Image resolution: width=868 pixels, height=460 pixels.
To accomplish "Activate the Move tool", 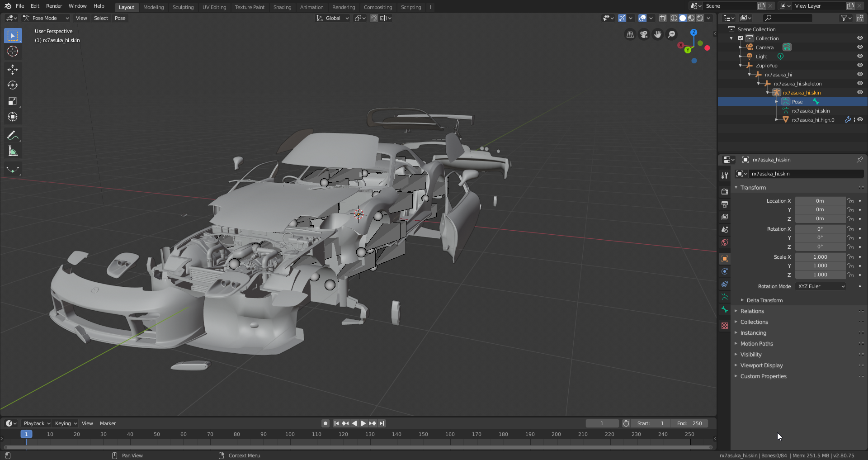I will coord(13,69).
